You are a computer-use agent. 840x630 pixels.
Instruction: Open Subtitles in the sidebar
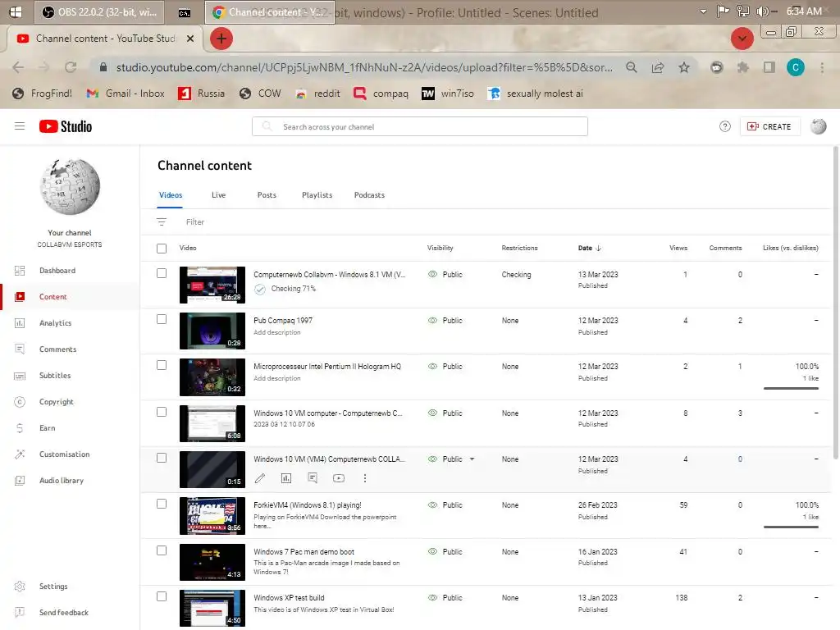coord(70,376)
